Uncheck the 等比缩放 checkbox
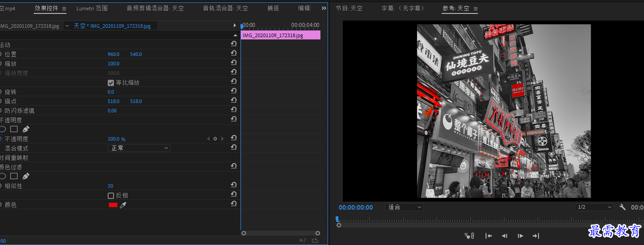 pyautogui.click(x=111, y=82)
